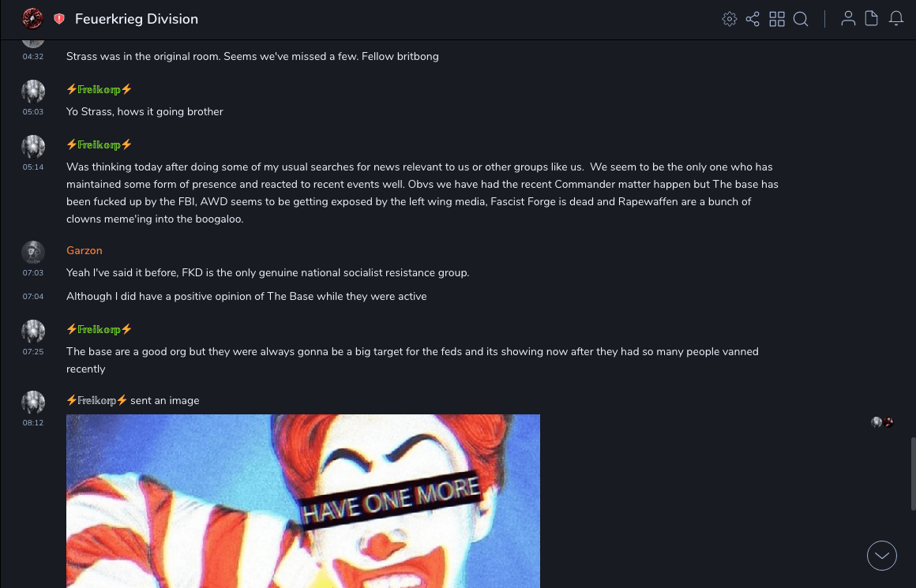This screenshot has width=916, height=588.
Task: Click Freikorp avatar next to 07:25 message
Action: [33, 331]
